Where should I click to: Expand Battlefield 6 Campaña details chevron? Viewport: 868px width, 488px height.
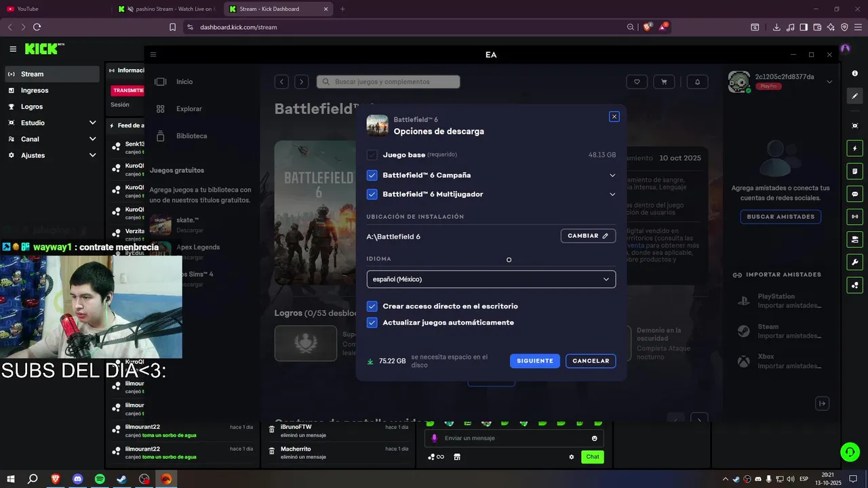click(612, 175)
